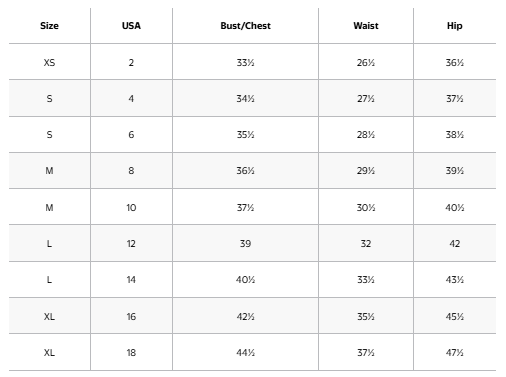This screenshot has width=506, height=377.
Task: Select USA size 18 cell
Action: point(131,352)
